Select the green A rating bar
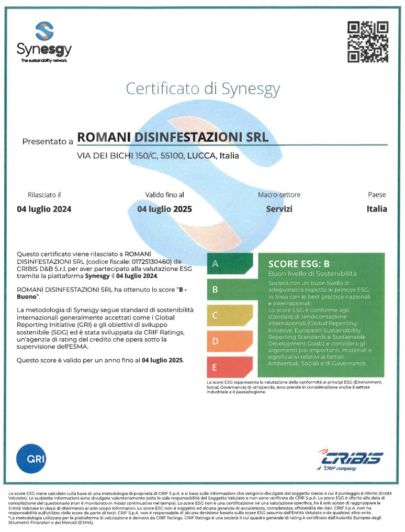 [x=229, y=264]
